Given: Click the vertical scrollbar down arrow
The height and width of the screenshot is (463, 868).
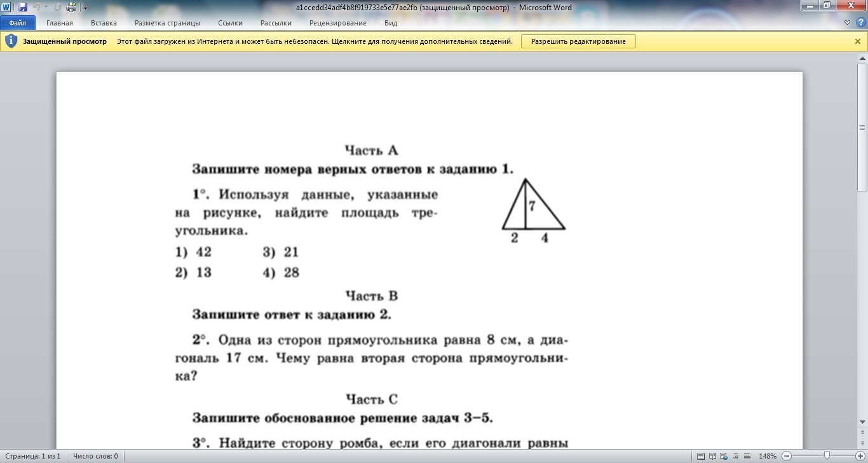Looking at the screenshot, I should coord(862,422).
